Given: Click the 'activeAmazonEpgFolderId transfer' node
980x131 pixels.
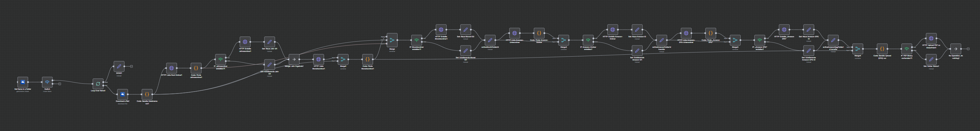Looking at the screenshot, I should [x=833, y=40].
